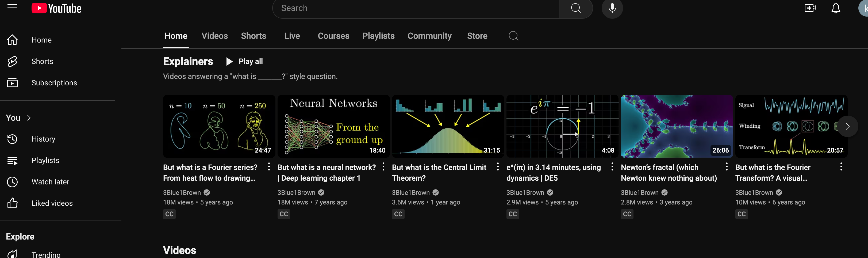This screenshot has height=258, width=868.
Task: Open options menu for e^(iπ) video
Action: pos(612,167)
